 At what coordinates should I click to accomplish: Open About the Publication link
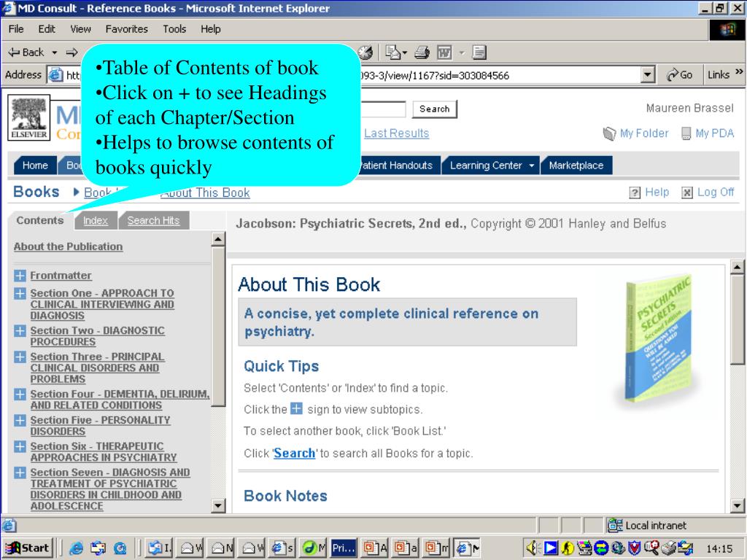click(x=68, y=246)
